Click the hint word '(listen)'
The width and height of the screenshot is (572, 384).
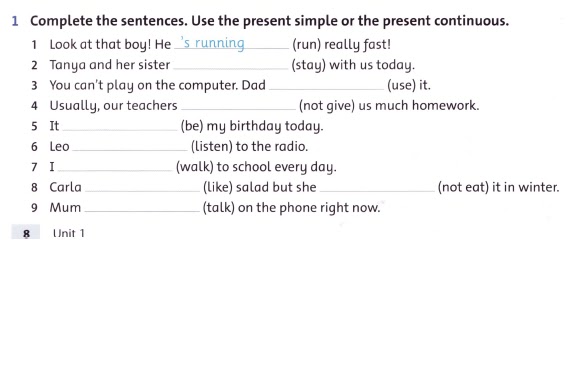(212, 147)
